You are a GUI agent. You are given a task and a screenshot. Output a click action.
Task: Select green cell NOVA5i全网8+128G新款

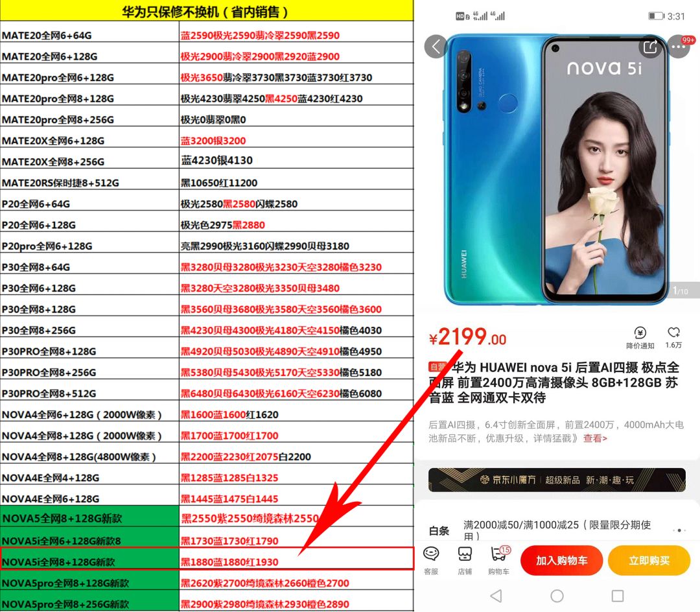89,558
